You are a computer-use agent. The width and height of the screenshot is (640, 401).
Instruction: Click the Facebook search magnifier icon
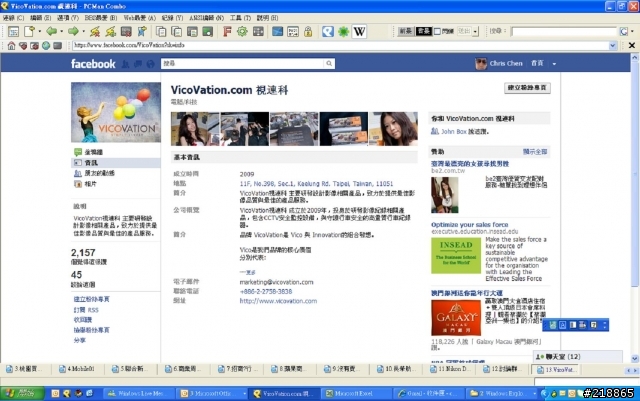tap(329, 63)
